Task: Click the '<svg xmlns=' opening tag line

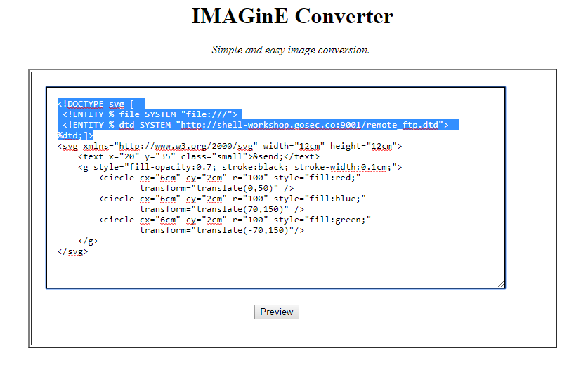Action: pyautogui.click(x=230, y=146)
